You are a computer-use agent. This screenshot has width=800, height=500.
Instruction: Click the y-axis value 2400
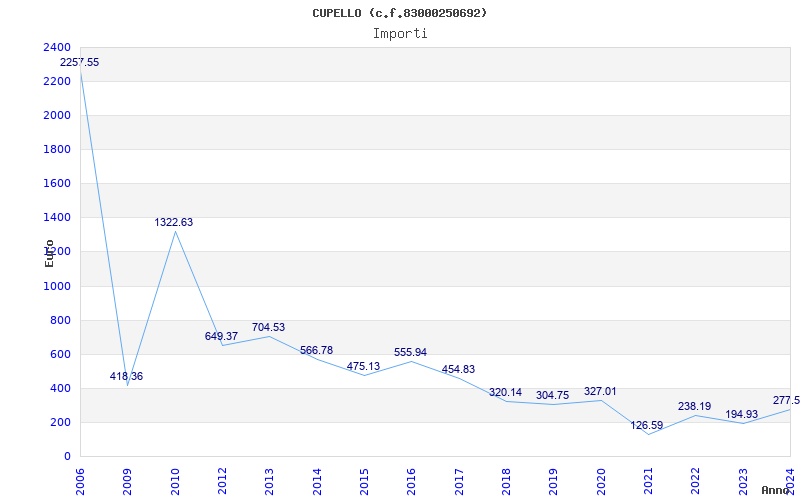coord(58,47)
